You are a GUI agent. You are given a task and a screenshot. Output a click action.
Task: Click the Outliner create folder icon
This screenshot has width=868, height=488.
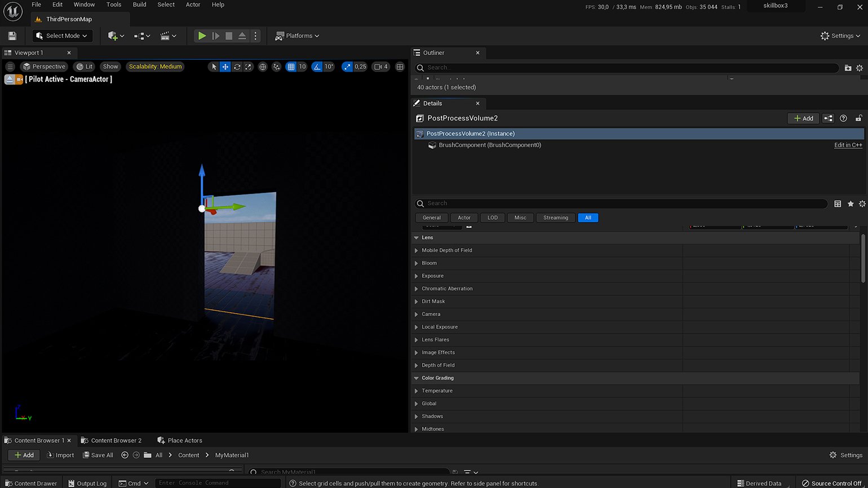pos(848,68)
